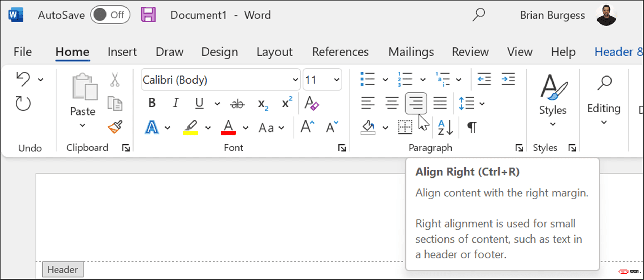This screenshot has height=280, width=644.
Task: Open the References tab
Action: tap(340, 52)
